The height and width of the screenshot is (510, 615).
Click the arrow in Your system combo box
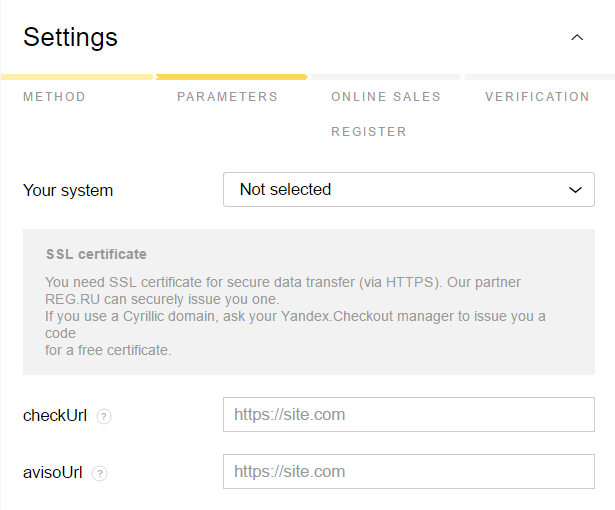[575, 190]
